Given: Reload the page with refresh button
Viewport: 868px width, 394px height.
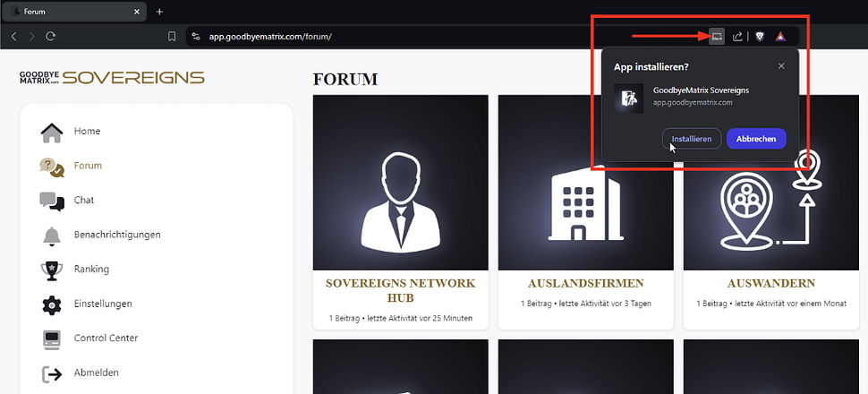Looking at the screenshot, I should coord(51,36).
